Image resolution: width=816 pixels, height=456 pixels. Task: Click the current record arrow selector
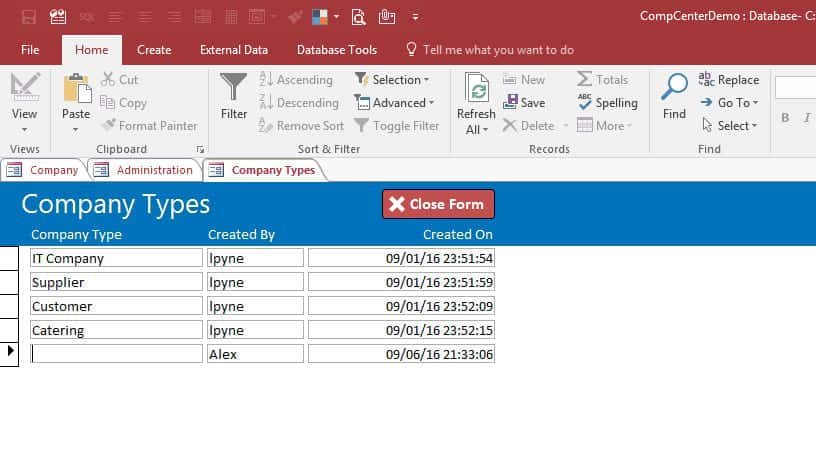pyautogui.click(x=9, y=353)
